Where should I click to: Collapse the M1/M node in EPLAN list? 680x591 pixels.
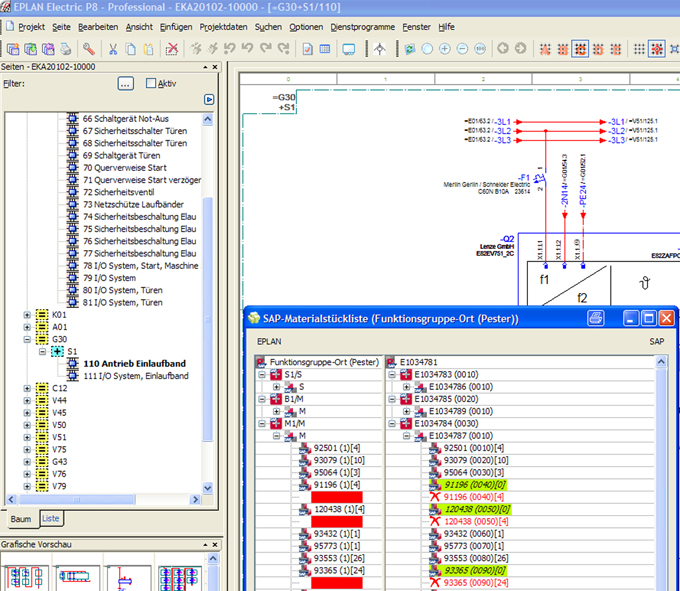(262, 423)
